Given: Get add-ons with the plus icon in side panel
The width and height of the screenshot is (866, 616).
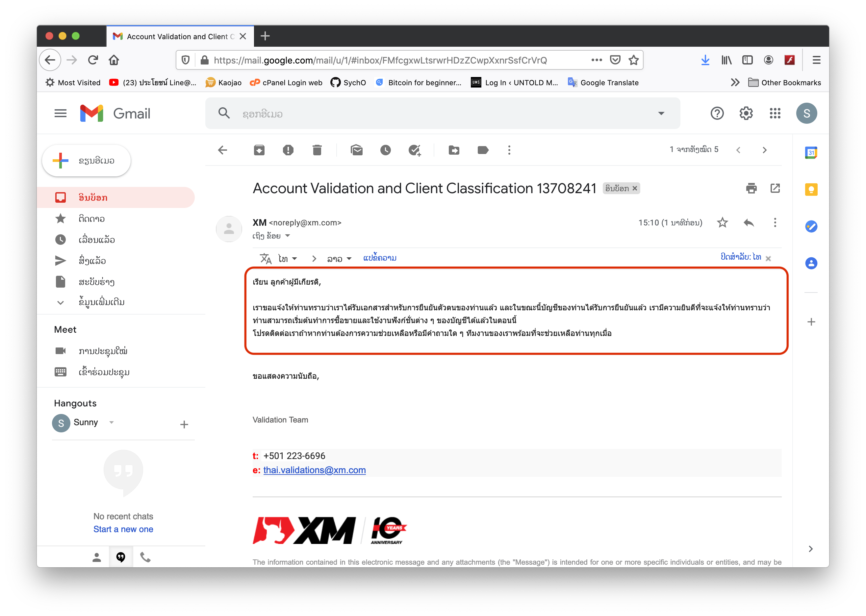Looking at the screenshot, I should click(x=811, y=322).
